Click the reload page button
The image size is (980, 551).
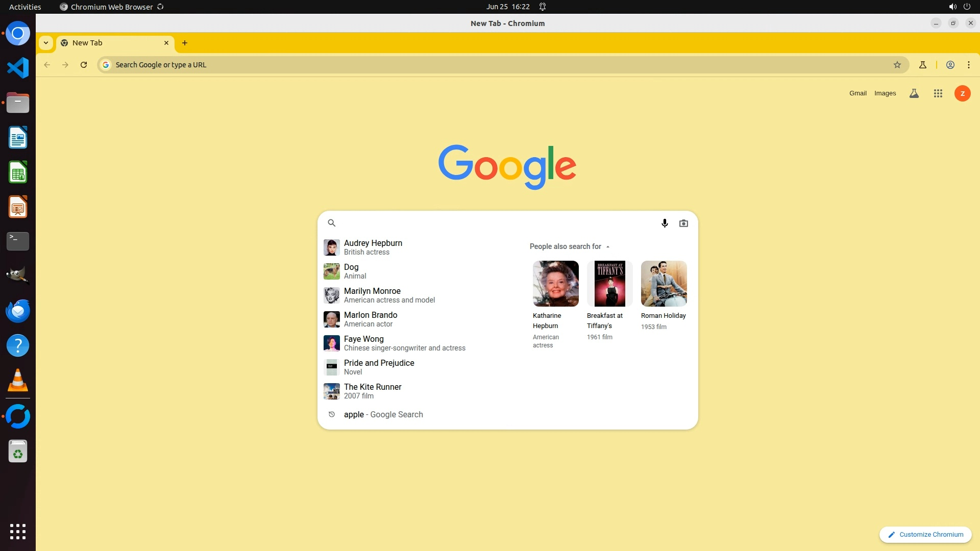pos(84,65)
